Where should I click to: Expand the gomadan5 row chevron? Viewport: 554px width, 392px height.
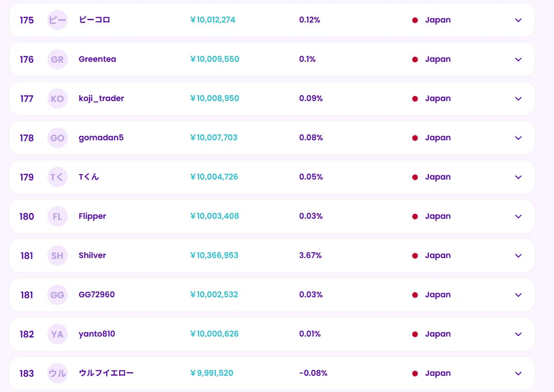click(518, 138)
